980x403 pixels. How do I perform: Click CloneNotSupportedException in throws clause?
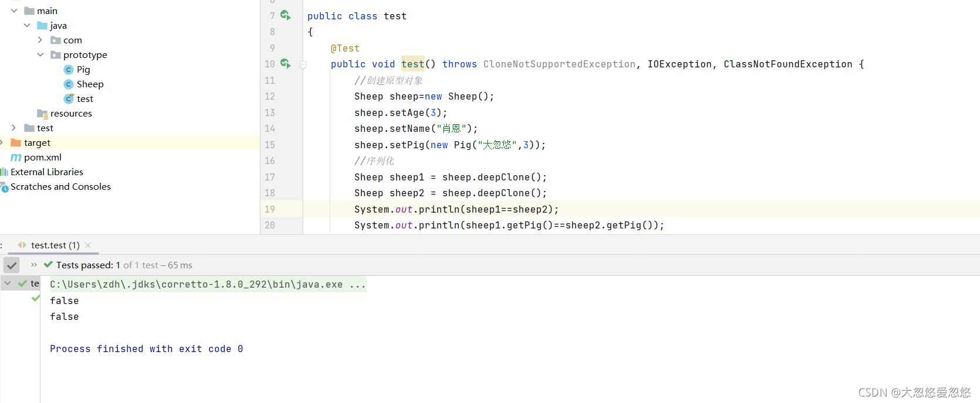(x=559, y=64)
